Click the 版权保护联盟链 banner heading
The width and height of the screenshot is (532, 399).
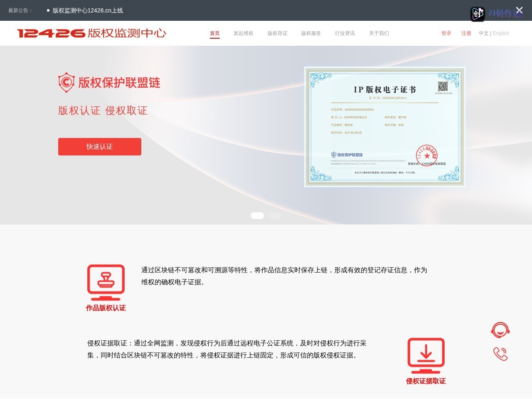119,83
